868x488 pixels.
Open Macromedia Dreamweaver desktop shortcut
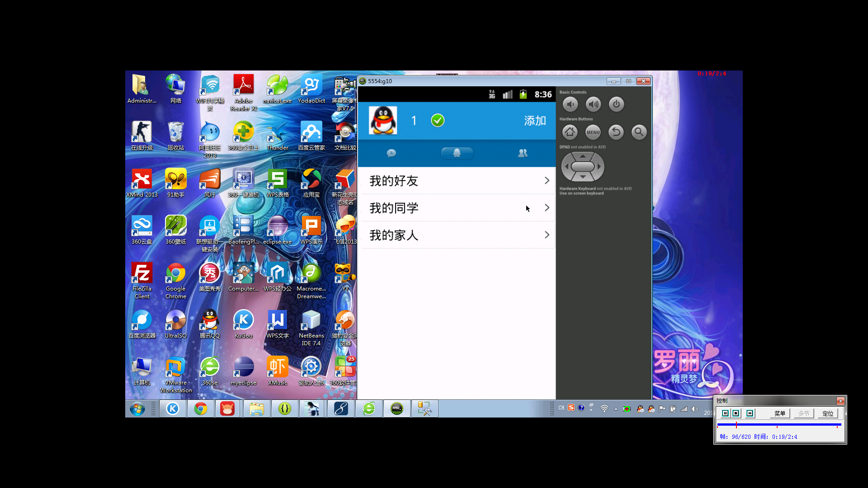pyautogui.click(x=311, y=281)
